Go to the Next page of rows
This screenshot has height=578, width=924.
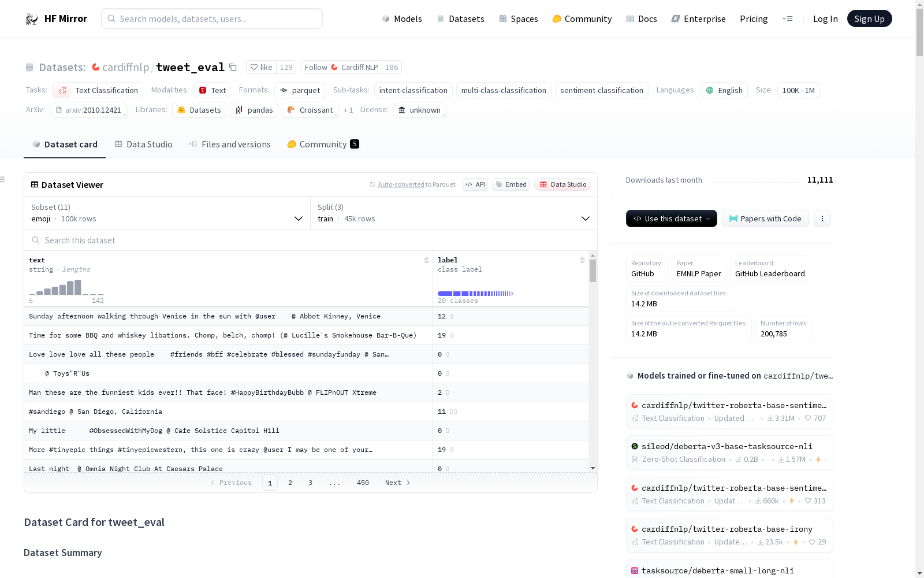pos(397,483)
